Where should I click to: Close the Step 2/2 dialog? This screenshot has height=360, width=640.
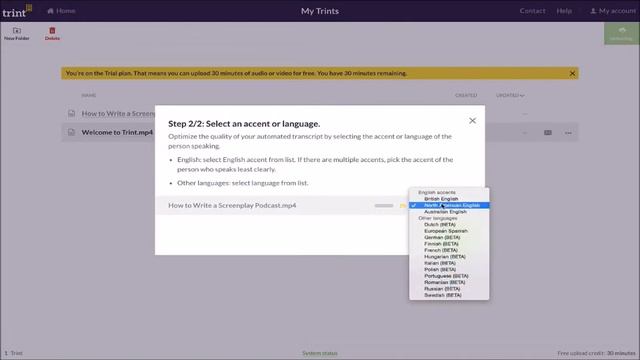coord(472,121)
